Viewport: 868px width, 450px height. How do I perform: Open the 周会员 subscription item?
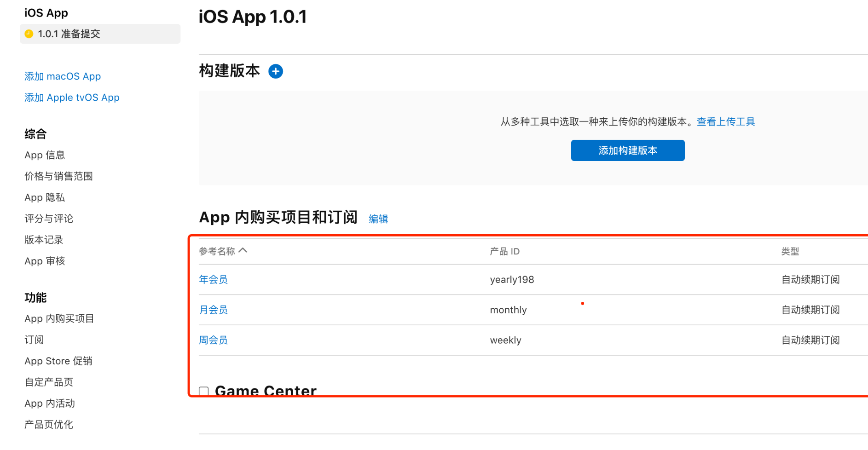pyautogui.click(x=213, y=340)
